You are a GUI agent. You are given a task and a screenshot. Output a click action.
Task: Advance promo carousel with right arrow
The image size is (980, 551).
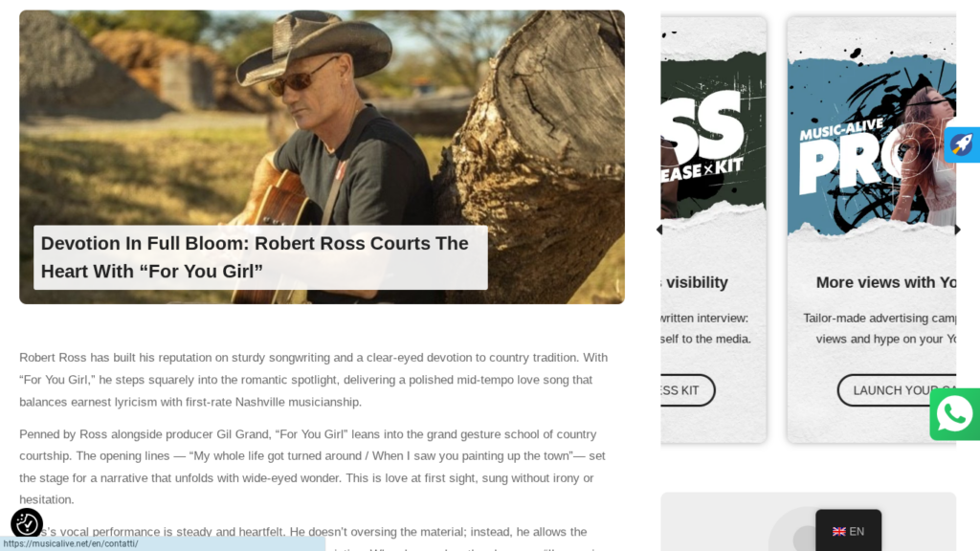click(957, 230)
